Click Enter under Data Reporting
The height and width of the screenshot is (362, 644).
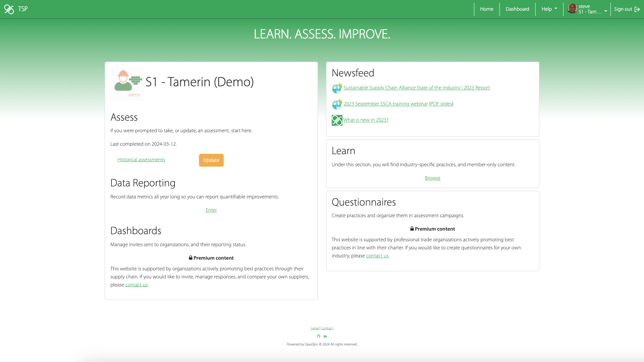[x=211, y=210]
